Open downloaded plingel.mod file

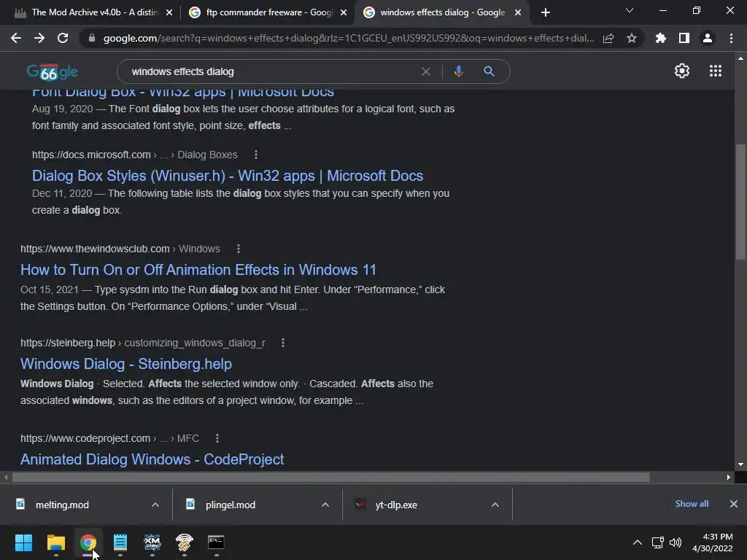pos(230,505)
